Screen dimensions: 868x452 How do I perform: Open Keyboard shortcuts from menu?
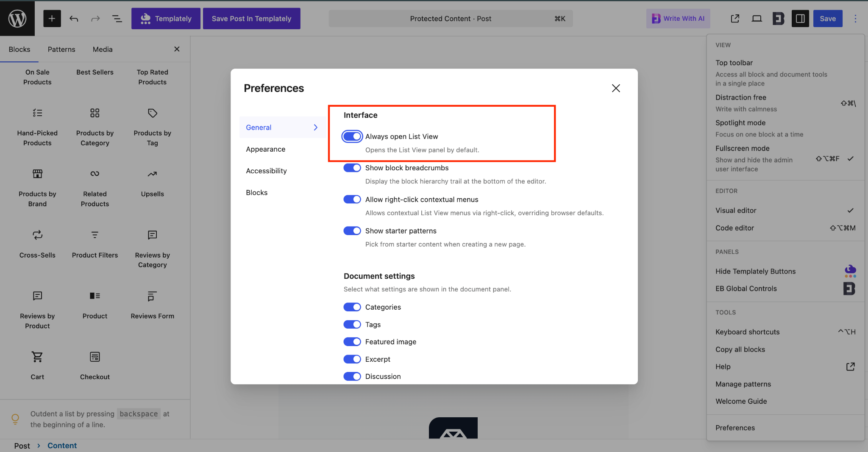click(x=785, y=332)
